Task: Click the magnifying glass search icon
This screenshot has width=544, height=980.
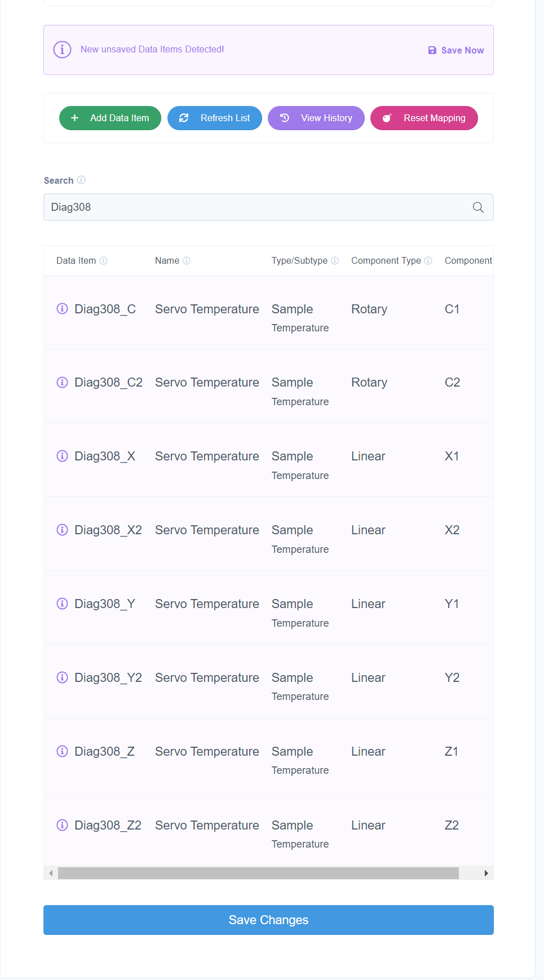Action: coord(477,207)
